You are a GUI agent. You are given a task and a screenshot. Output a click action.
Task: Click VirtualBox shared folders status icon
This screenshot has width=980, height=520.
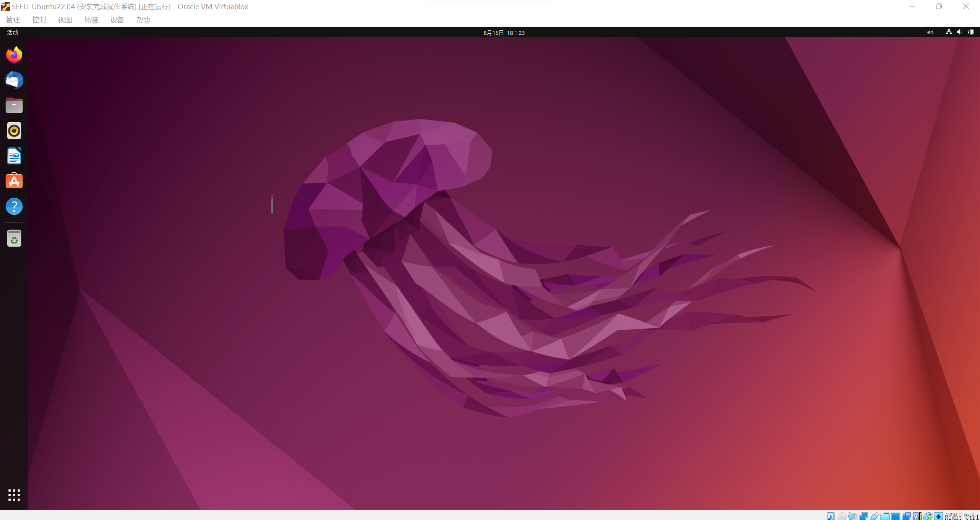885,516
